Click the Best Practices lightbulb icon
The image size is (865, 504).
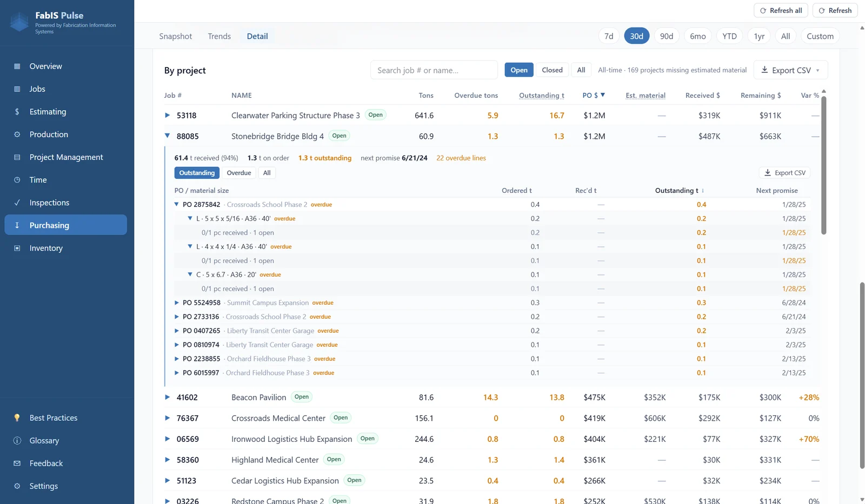(x=17, y=418)
